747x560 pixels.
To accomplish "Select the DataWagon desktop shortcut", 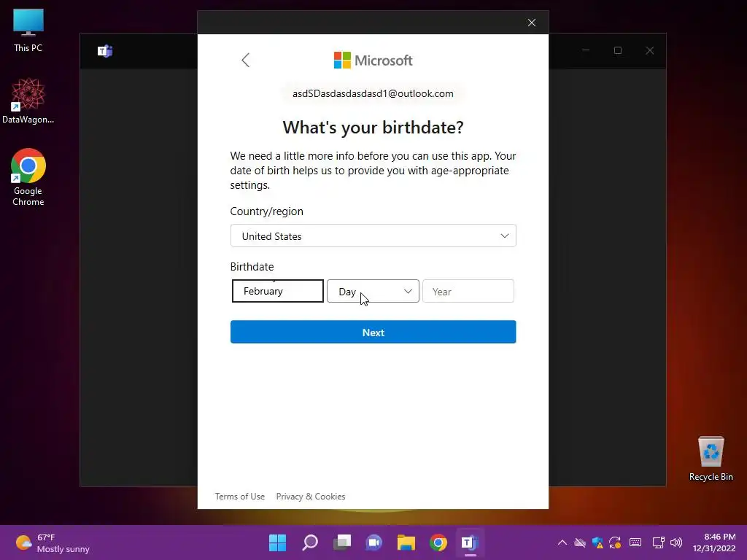I will coord(28,101).
